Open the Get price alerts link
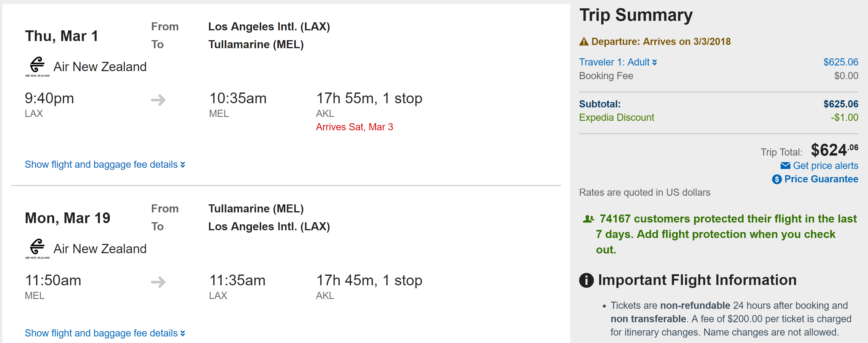Screen dimensions: 868x343 tap(825, 166)
